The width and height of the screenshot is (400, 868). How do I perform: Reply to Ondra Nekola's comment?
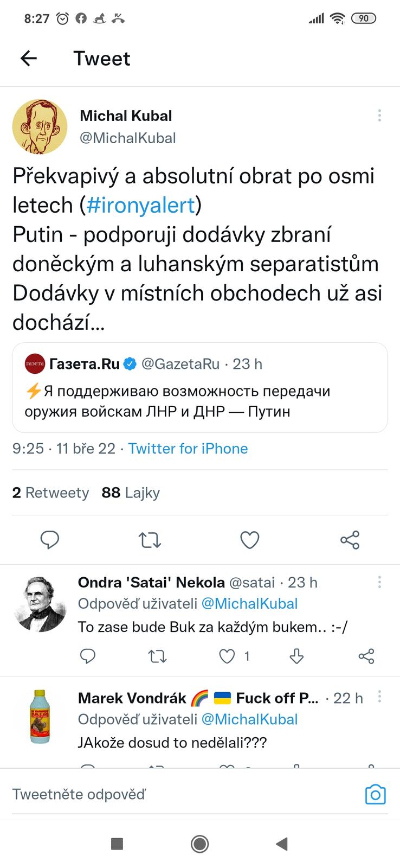(88, 656)
